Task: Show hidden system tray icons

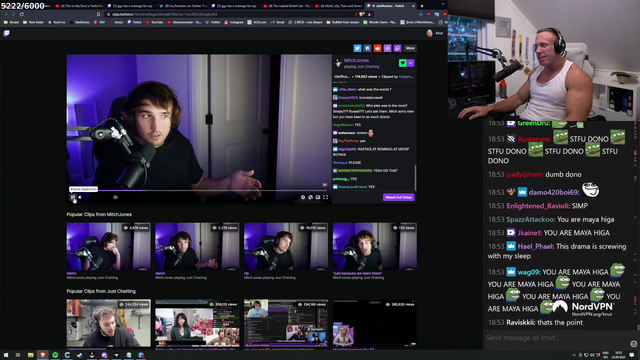Action: tap(574, 355)
